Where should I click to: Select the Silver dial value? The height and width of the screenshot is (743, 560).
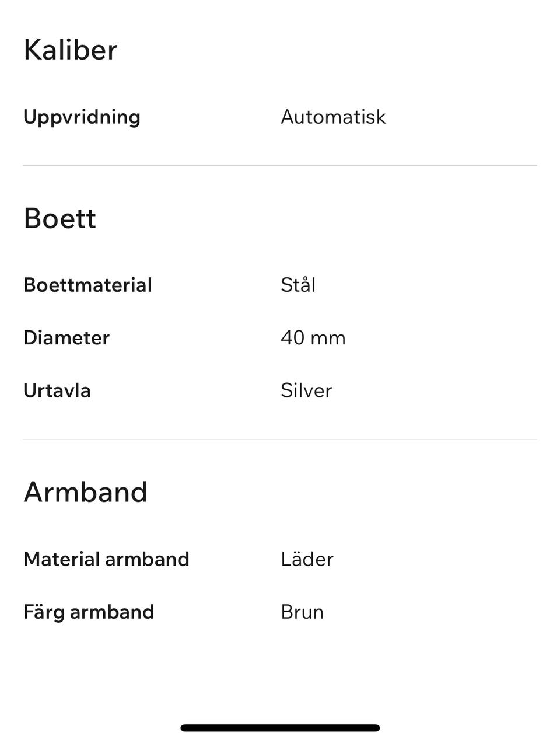pos(306,390)
